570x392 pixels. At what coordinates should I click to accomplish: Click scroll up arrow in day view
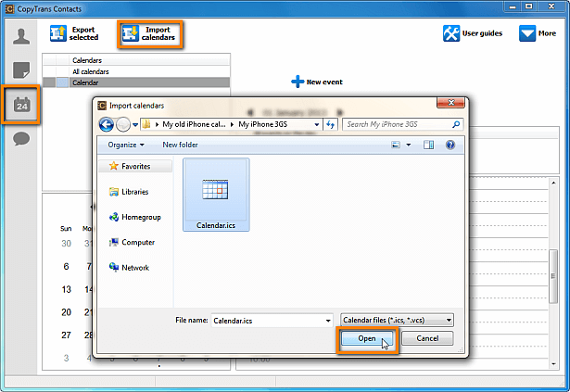click(553, 183)
